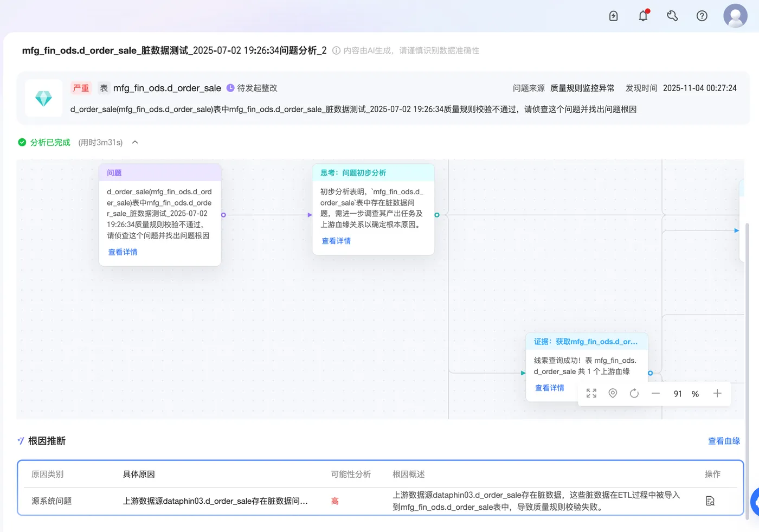Image resolution: width=759 pixels, height=532 pixels.
Task: Click the sparkle icon beside 根因推断
Action: click(x=21, y=441)
